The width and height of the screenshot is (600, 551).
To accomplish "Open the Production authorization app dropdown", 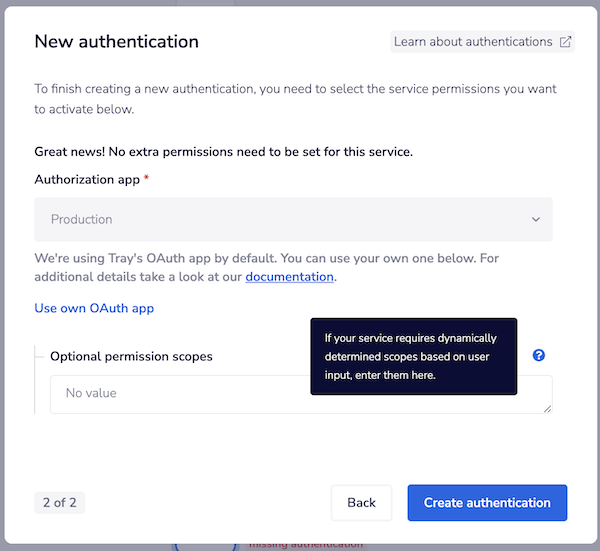I will pyautogui.click(x=293, y=219).
